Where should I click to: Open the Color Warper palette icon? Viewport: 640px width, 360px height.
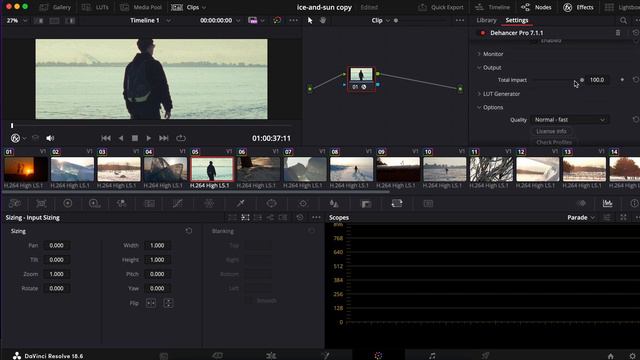209,203
